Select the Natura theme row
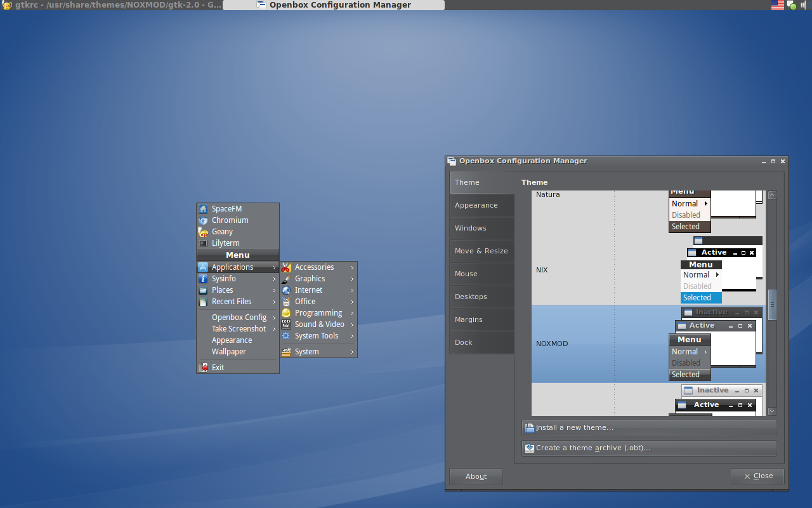This screenshot has height=508, width=812. tap(648, 212)
